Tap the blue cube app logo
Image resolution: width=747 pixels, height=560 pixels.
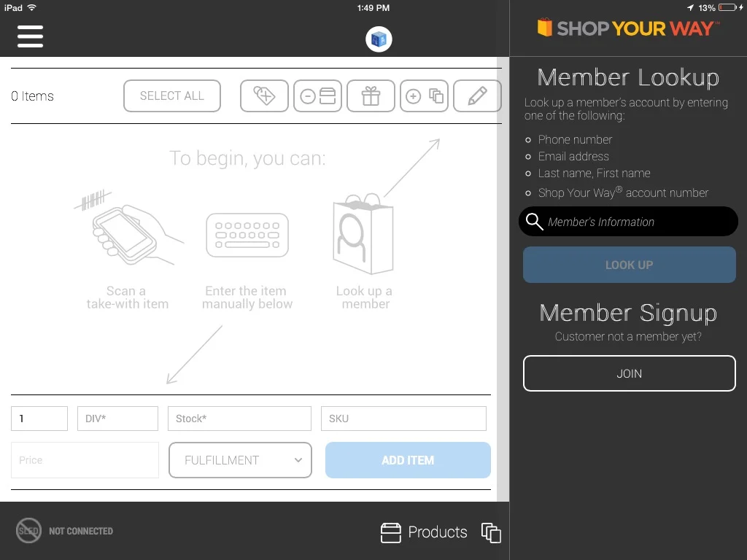pyautogui.click(x=379, y=39)
